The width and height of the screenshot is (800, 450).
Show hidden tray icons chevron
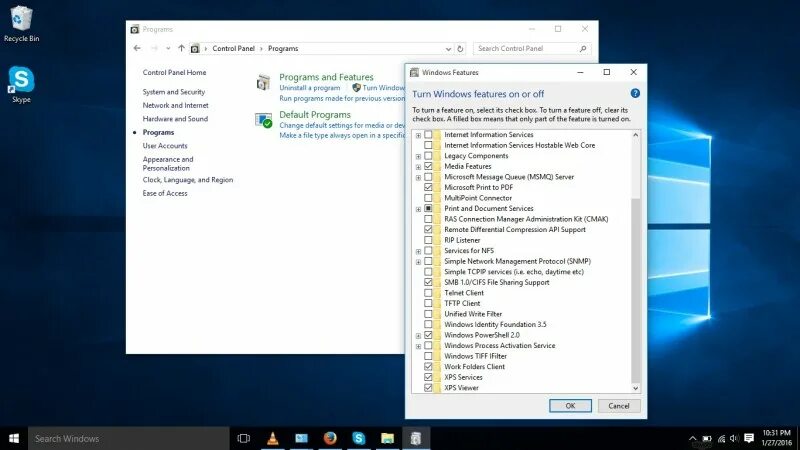point(692,438)
